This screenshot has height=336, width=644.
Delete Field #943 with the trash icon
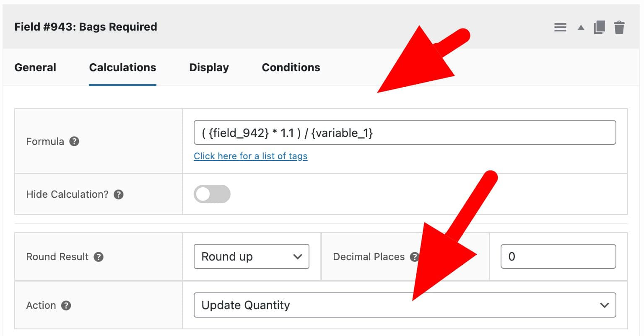(619, 26)
